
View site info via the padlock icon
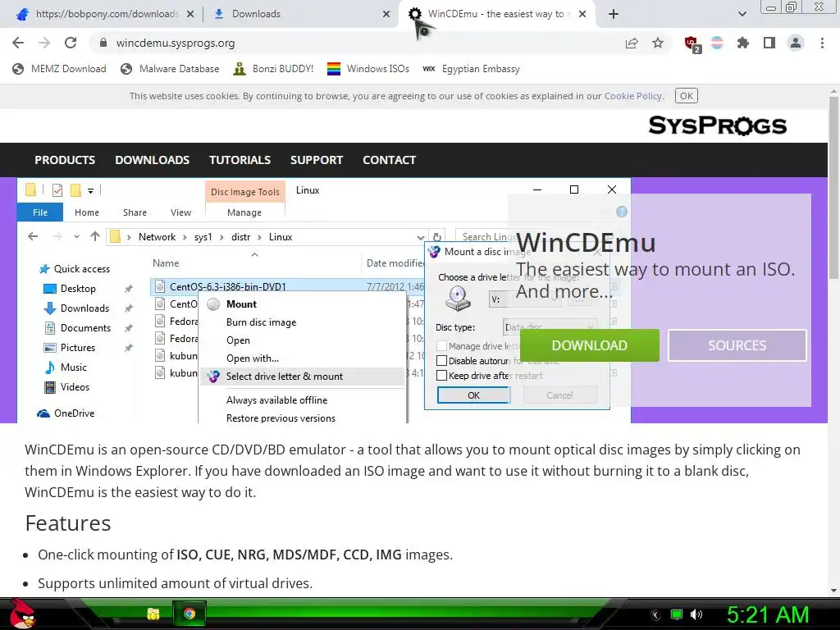[103, 43]
